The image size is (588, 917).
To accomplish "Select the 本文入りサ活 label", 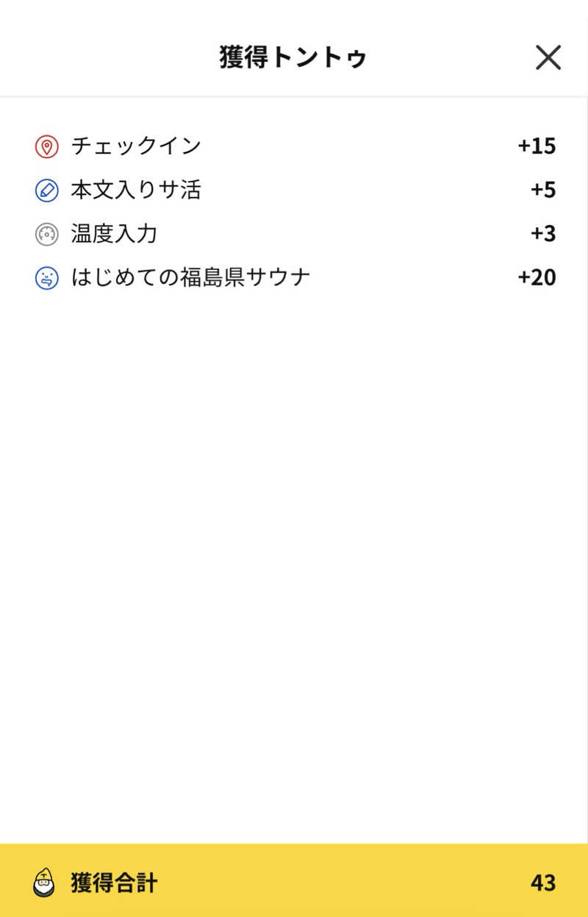I will pyautogui.click(x=136, y=190).
